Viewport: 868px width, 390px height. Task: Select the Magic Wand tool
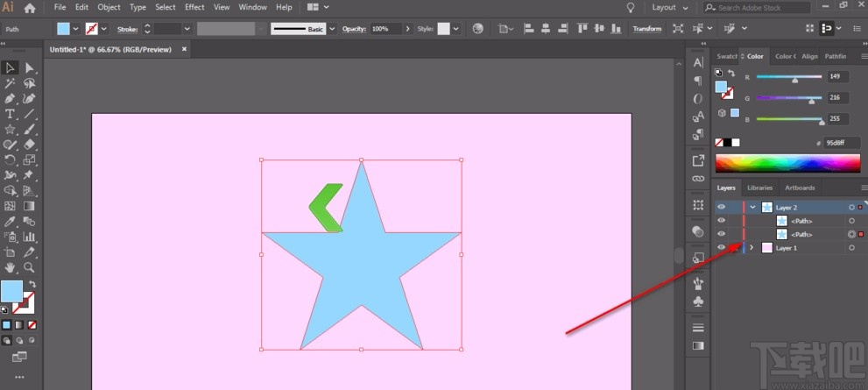(x=10, y=83)
